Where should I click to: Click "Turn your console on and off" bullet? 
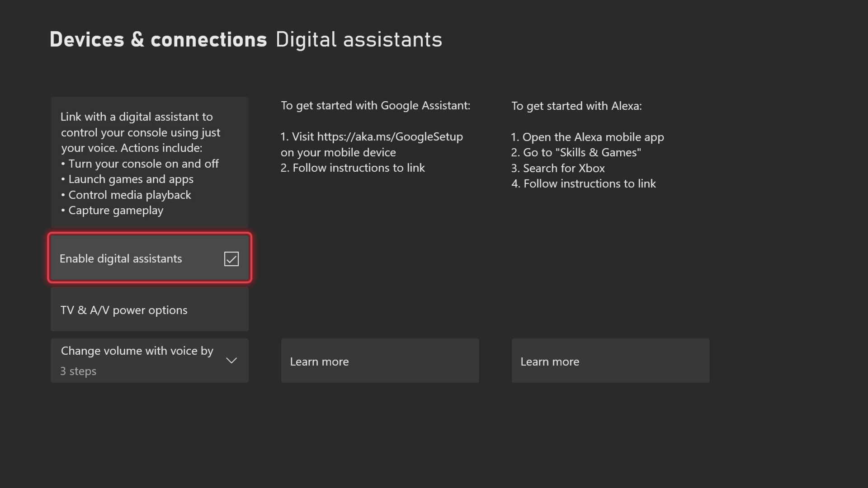(x=143, y=164)
